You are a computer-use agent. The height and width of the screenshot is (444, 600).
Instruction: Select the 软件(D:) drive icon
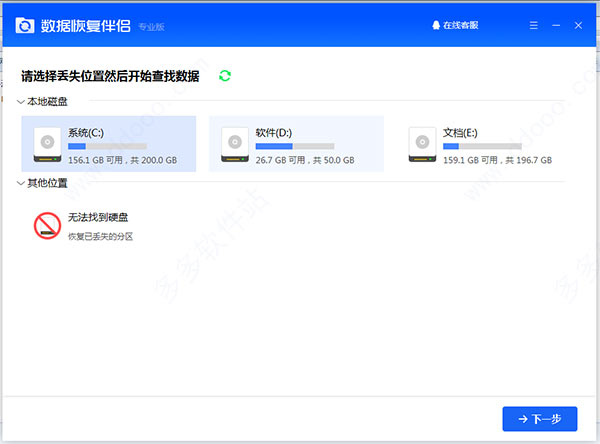tap(235, 145)
